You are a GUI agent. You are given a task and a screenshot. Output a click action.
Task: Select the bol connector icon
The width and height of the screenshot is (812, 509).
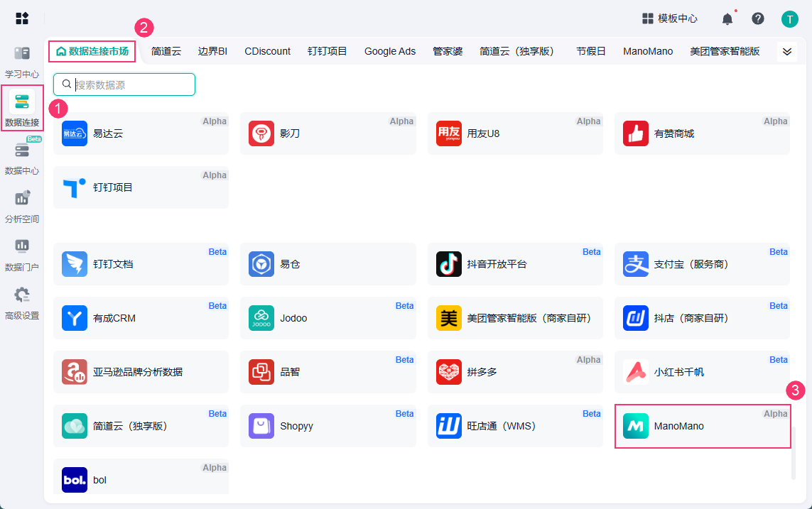(x=75, y=479)
